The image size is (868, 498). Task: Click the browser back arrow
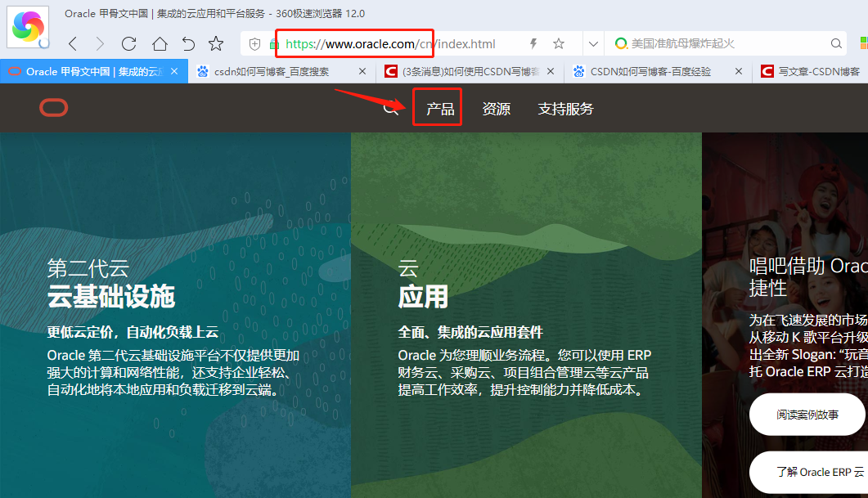click(x=73, y=43)
